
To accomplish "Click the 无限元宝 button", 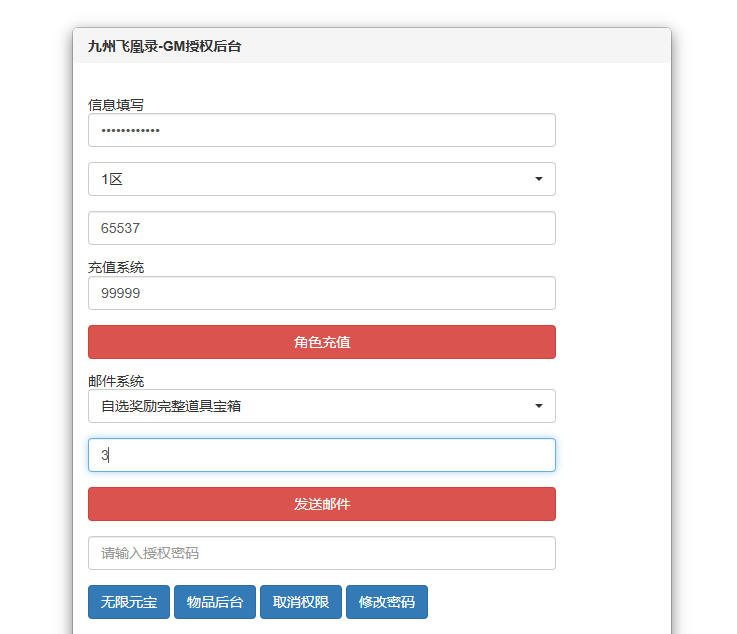I will (x=129, y=602).
